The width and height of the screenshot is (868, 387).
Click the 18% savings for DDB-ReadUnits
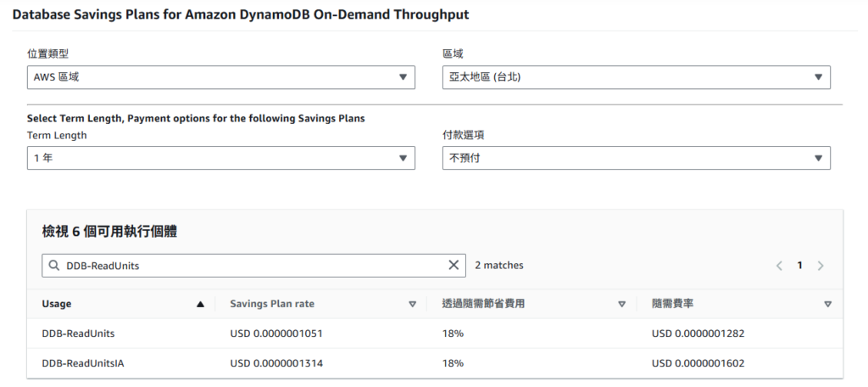tap(453, 334)
